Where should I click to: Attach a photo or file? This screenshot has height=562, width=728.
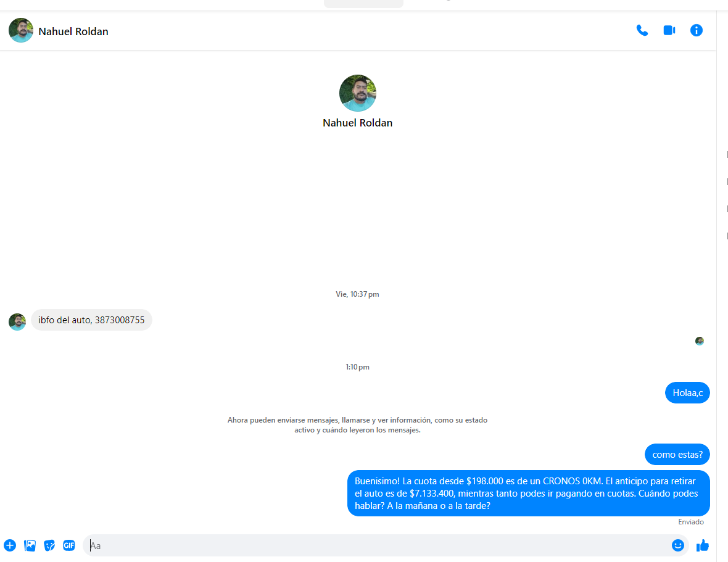(30, 545)
